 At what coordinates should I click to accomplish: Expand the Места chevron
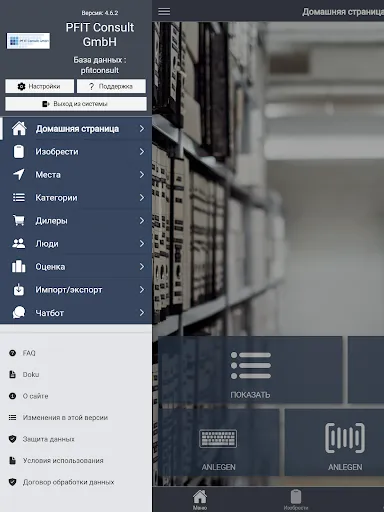tap(142, 175)
